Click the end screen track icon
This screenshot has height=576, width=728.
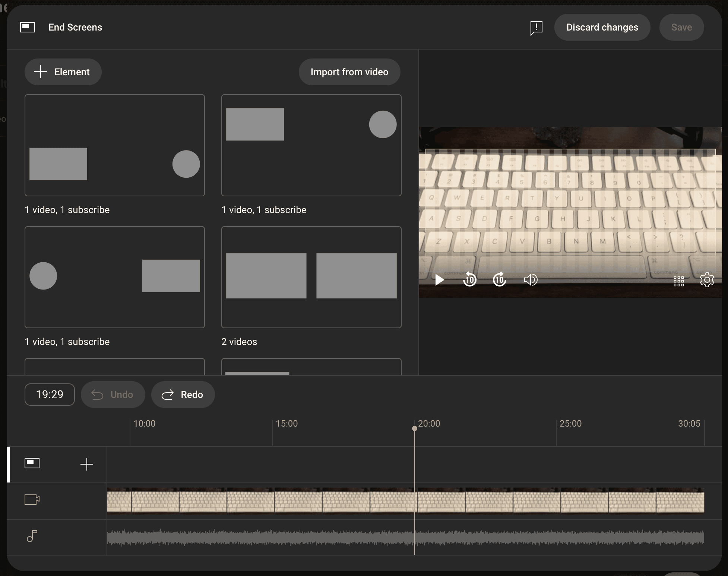click(x=32, y=463)
